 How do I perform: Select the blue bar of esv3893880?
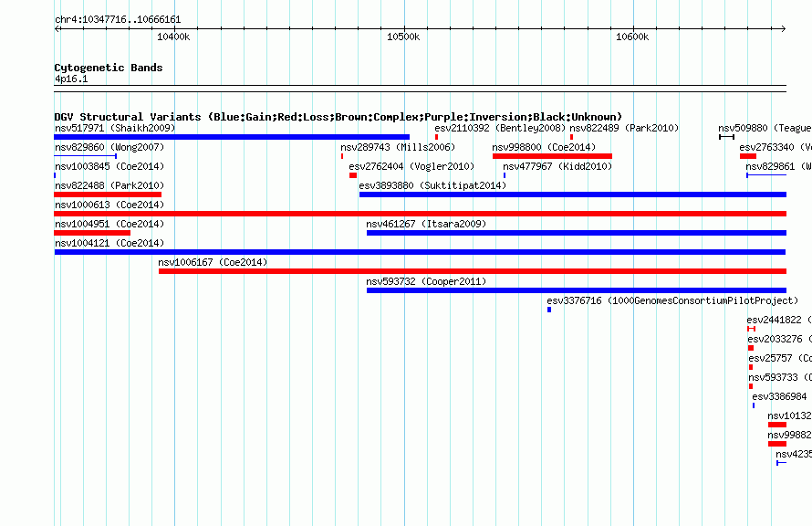click(573, 195)
